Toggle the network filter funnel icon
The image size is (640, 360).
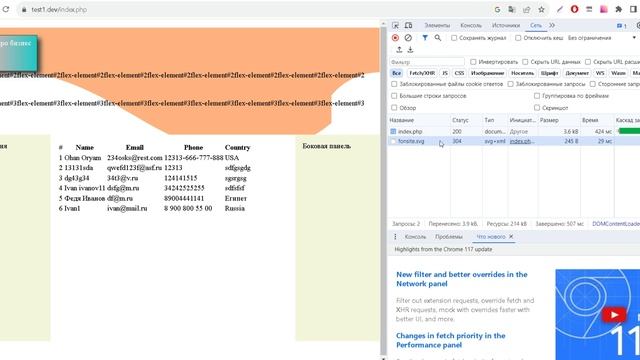(425, 38)
